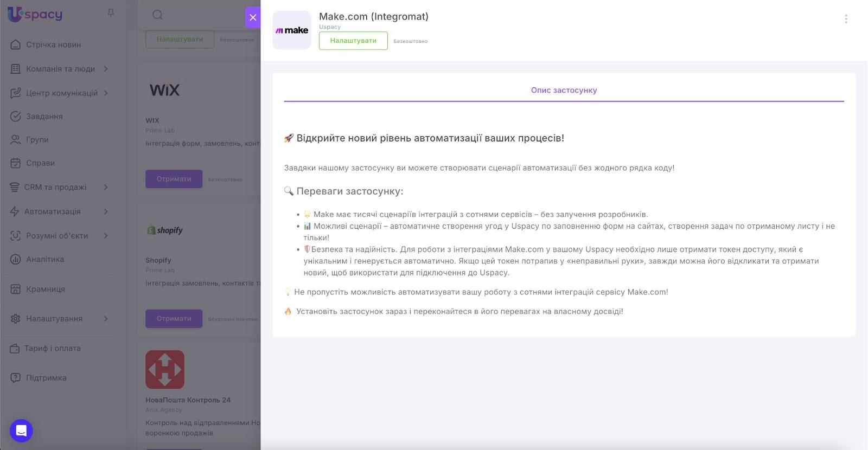Open the WIX app title
This screenshot has width=868, height=450.
152,120
